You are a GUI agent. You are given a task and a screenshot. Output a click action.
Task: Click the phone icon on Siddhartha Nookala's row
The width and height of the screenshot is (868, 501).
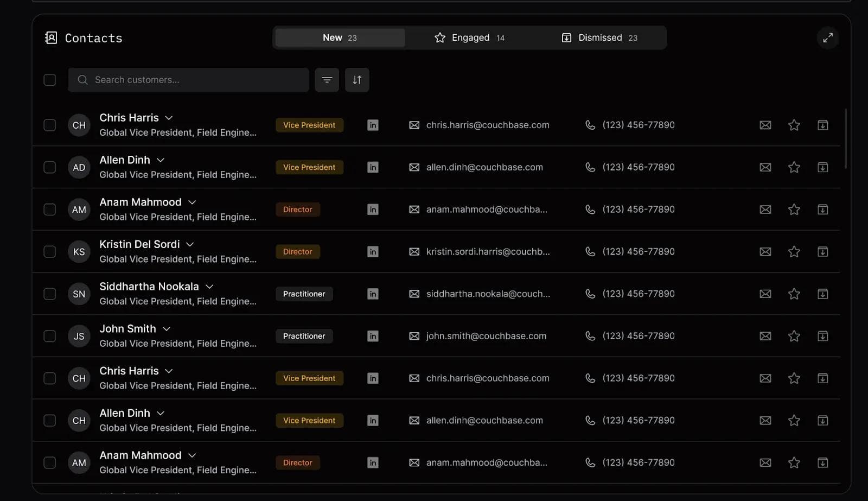click(x=590, y=294)
